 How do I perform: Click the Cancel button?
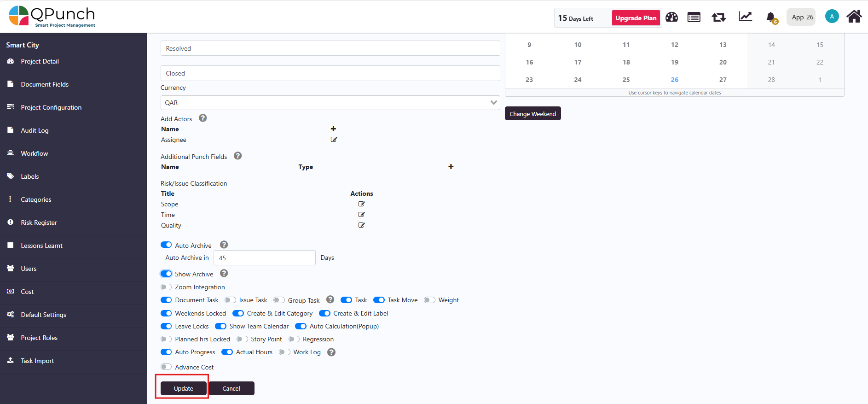(231, 388)
